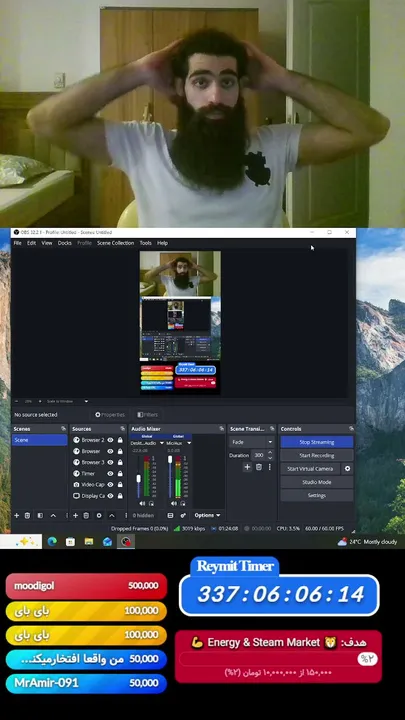405x720 pixels.
Task: Pop out the Audio Mixer dock
Action: (x=222, y=428)
